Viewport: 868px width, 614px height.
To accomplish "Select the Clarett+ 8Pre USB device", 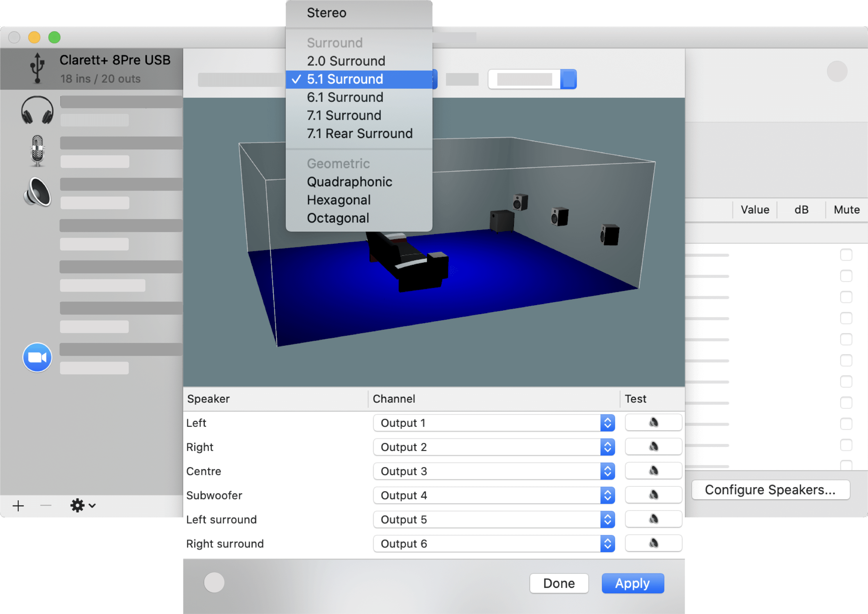I will pos(92,69).
